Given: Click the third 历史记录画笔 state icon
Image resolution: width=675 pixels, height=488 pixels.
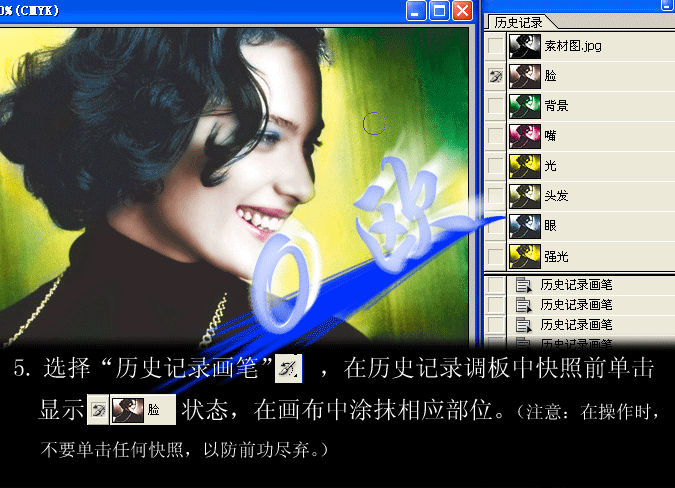Looking at the screenshot, I should [x=523, y=325].
